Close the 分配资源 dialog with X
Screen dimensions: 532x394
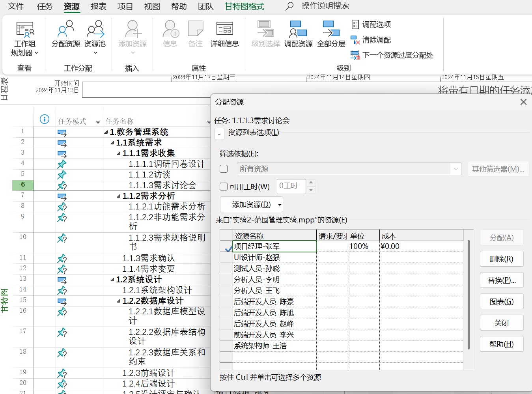coord(523,102)
